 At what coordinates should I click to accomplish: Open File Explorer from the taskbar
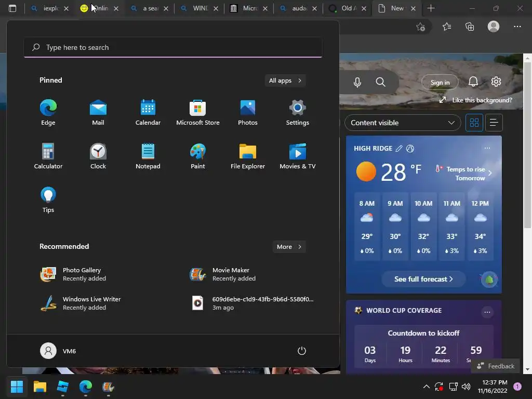click(x=39, y=387)
